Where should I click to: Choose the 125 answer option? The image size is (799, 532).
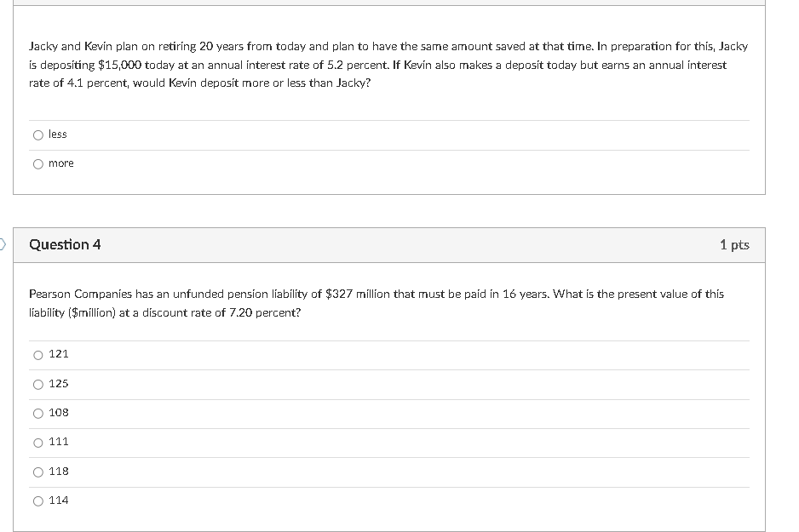coord(37,384)
